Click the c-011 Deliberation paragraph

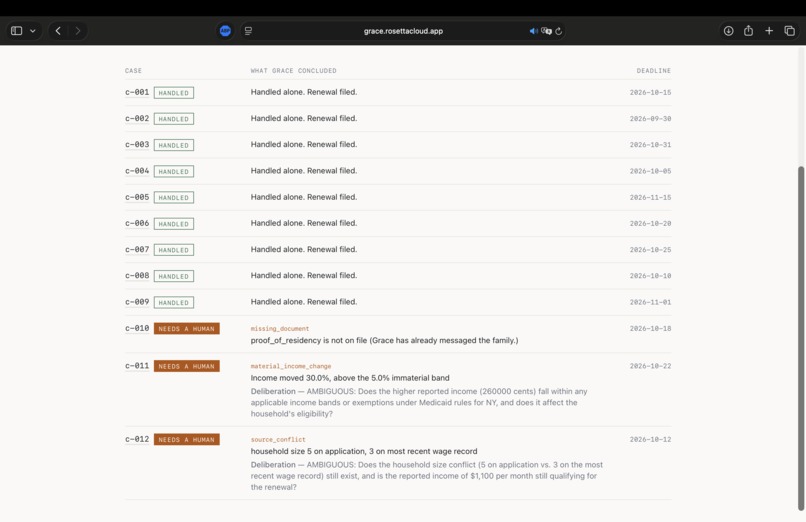(x=419, y=402)
